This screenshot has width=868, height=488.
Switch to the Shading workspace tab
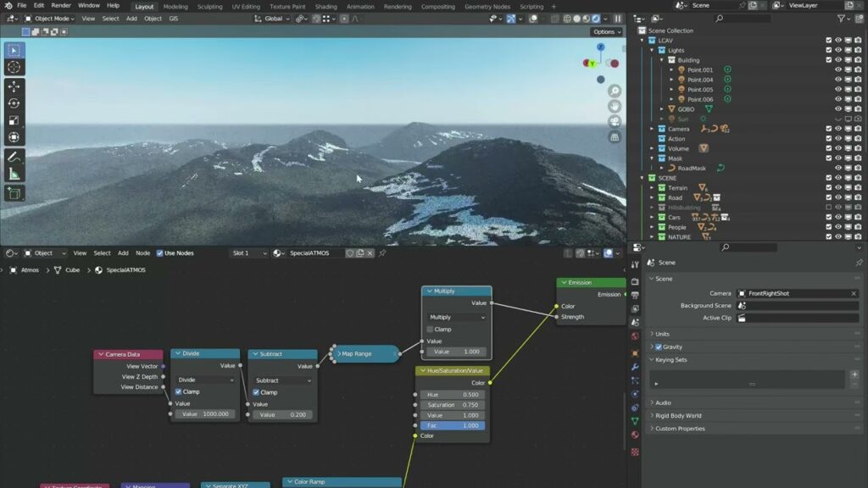point(325,7)
